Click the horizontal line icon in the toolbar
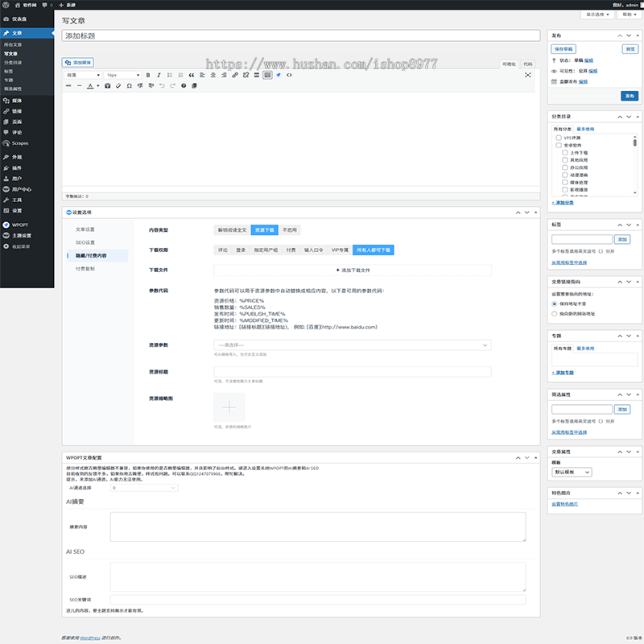This screenshot has width=644, height=644. (x=79, y=86)
